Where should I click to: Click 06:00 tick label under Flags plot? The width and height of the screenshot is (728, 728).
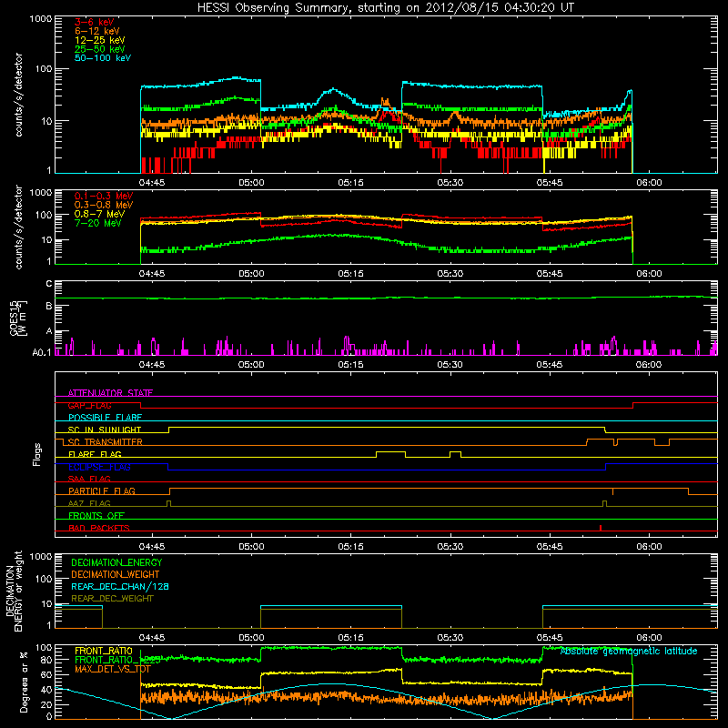coord(649,547)
